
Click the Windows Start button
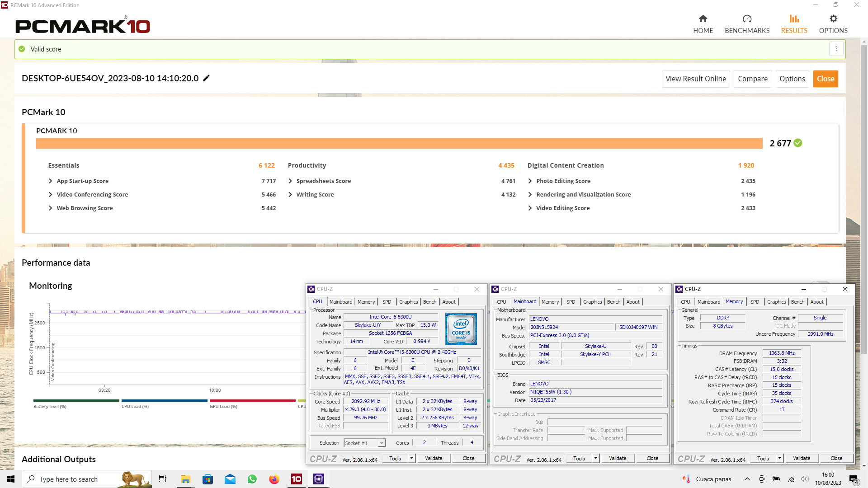coord(11,479)
